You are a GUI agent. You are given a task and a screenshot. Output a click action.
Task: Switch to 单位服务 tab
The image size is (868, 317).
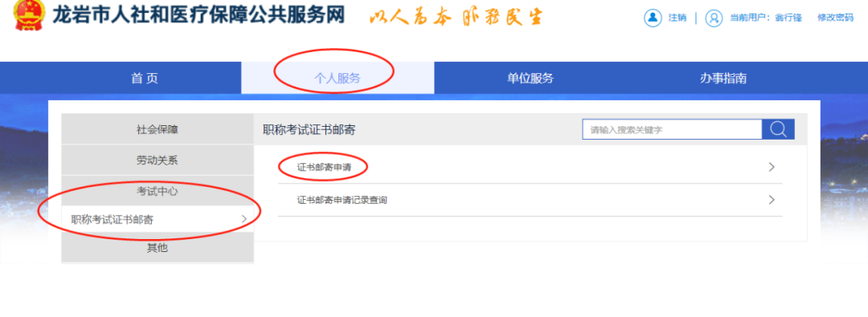coord(530,78)
